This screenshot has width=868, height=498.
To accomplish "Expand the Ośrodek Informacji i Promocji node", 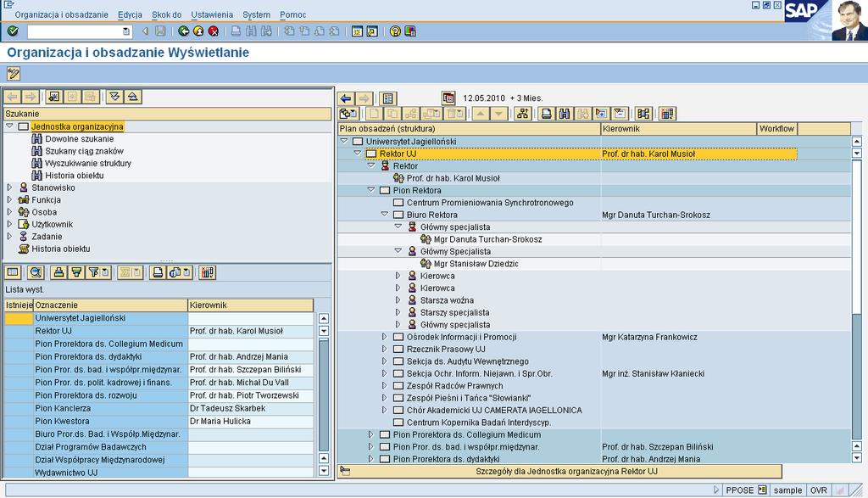I will coord(385,337).
